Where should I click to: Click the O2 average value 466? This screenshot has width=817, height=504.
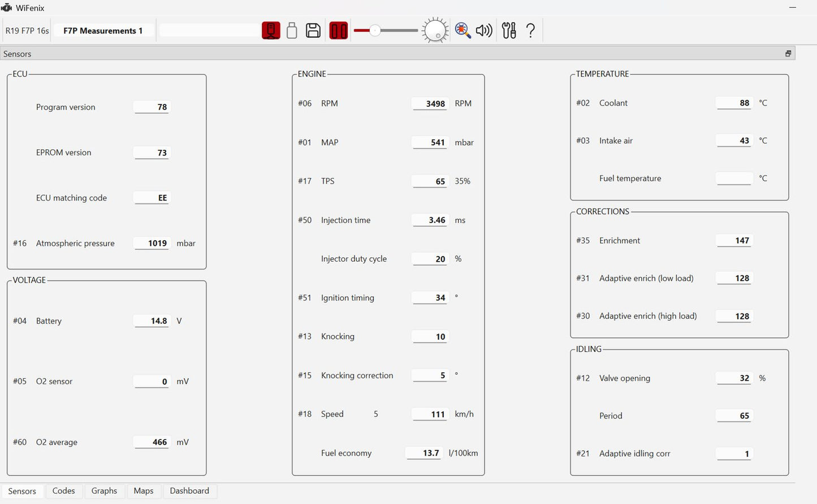click(x=152, y=442)
